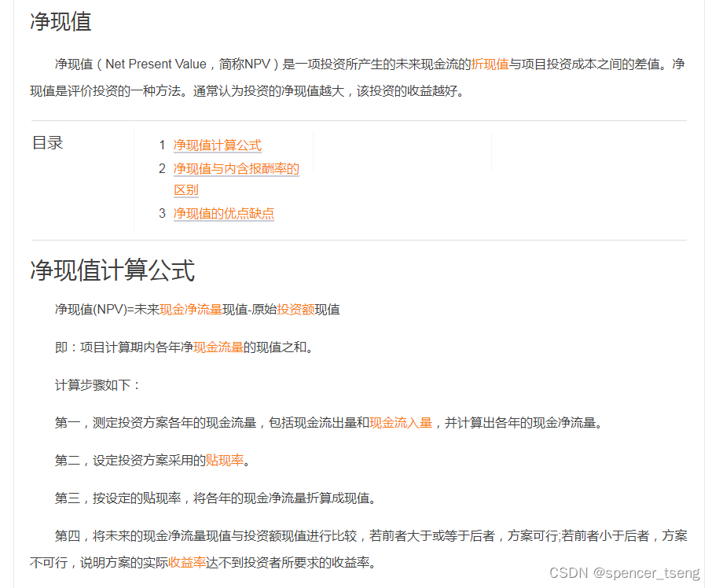The image size is (712, 588).
Task: Click the text 计算步骤如下：
Action: [x=97, y=385]
